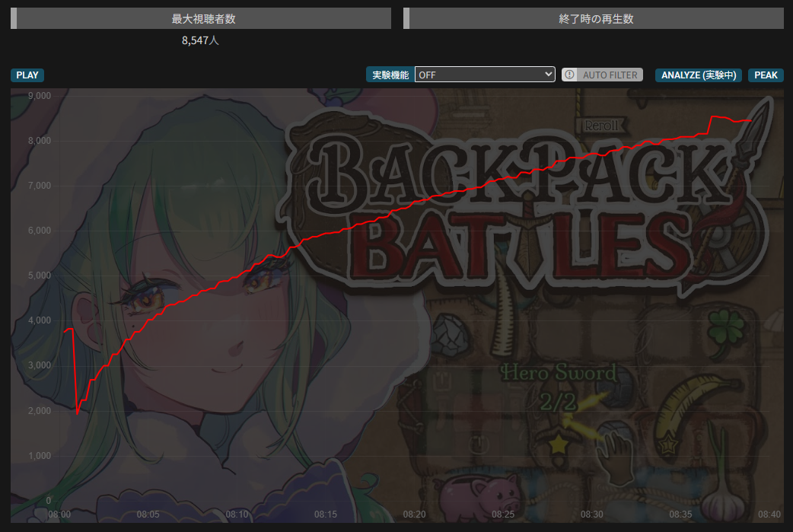Screen dimensions: 793x532
Task: Click the 08:30 time axis label
Action: tap(592, 514)
